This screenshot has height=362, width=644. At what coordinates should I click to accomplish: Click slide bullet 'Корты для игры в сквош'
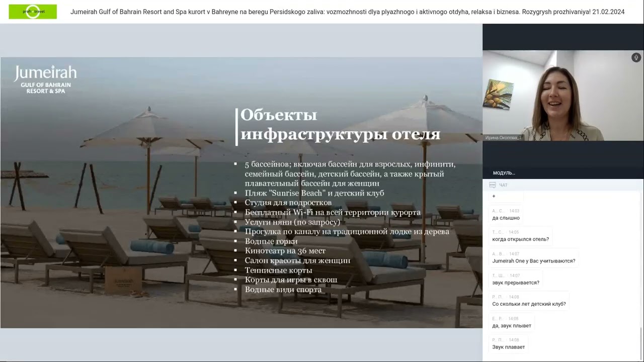pyautogui.click(x=291, y=280)
